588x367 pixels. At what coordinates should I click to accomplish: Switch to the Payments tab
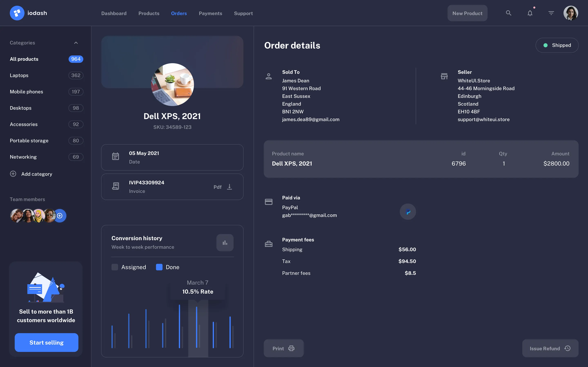[210, 13]
